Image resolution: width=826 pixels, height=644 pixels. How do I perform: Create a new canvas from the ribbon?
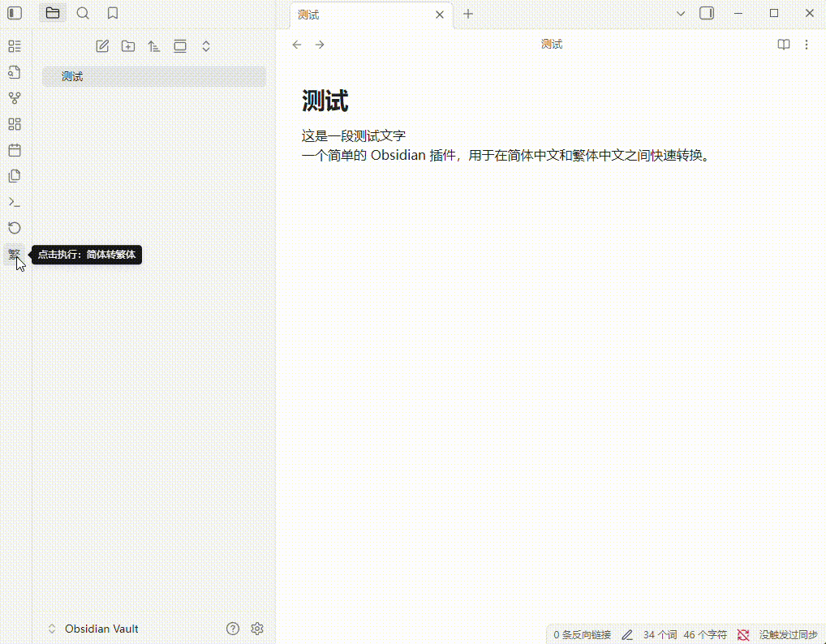[14, 123]
